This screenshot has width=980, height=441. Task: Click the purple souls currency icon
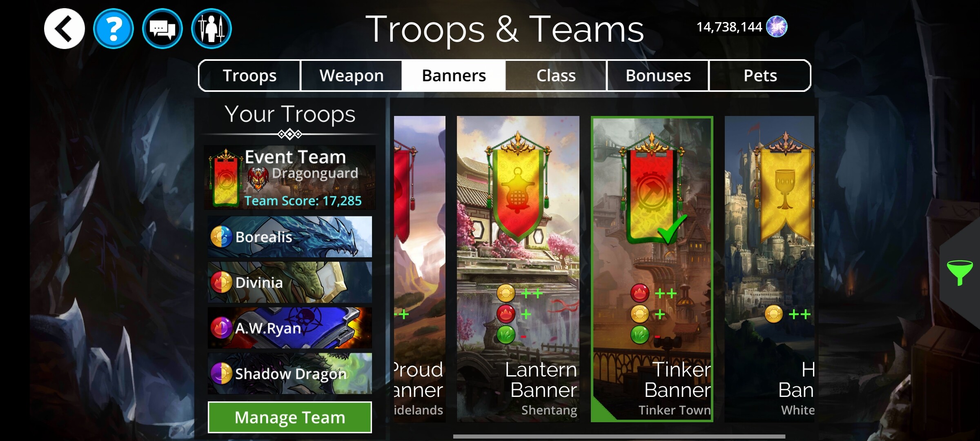[777, 27]
